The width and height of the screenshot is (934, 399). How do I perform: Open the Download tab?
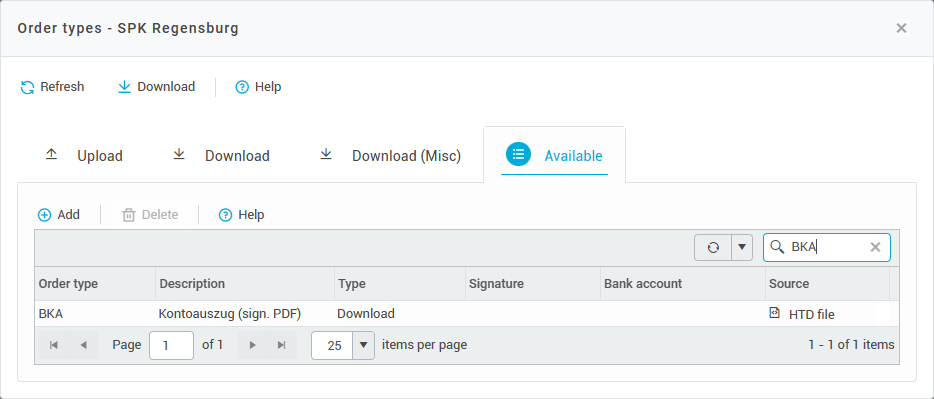tap(221, 155)
